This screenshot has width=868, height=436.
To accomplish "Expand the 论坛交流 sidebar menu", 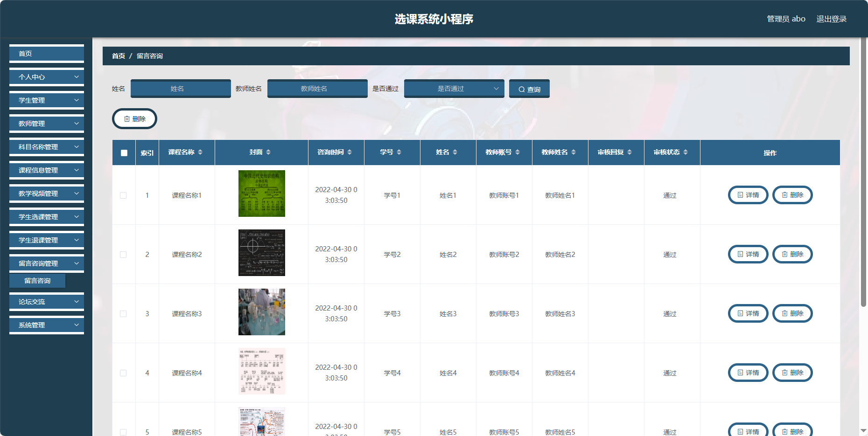I will coord(47,302).
